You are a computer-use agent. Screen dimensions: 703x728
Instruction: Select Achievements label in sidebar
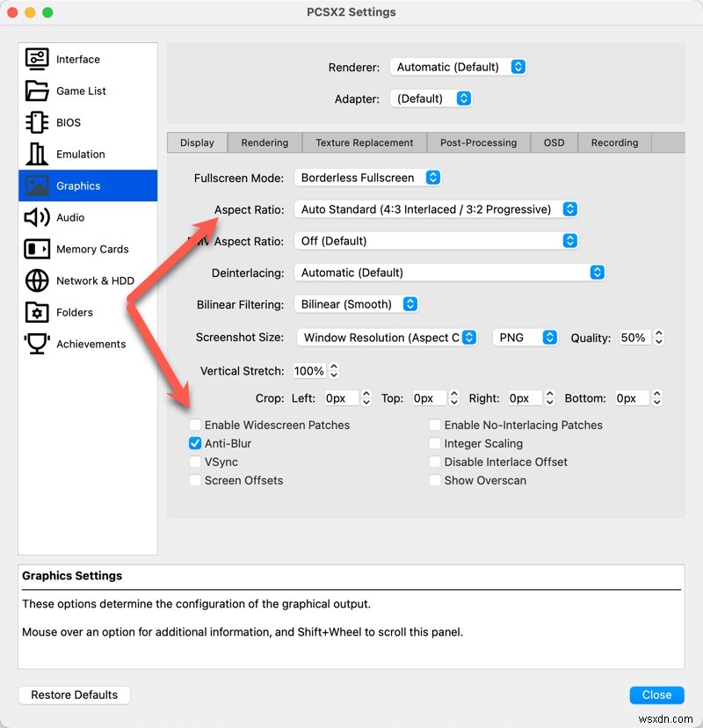[91, 344]
